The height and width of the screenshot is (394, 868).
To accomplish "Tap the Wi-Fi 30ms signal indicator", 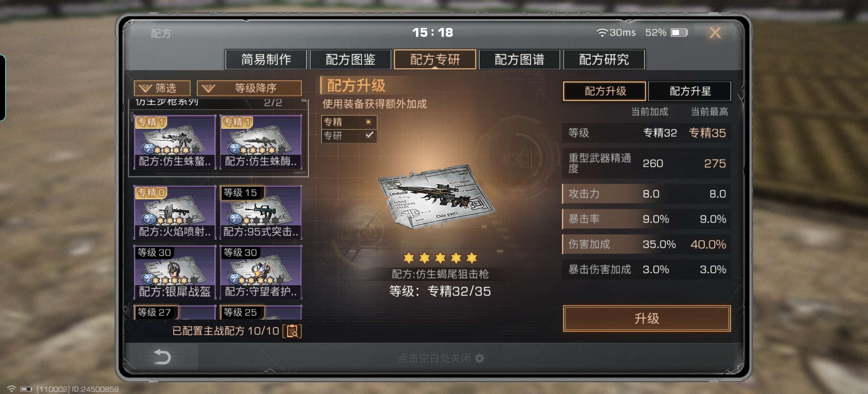I will coord(616,33).
